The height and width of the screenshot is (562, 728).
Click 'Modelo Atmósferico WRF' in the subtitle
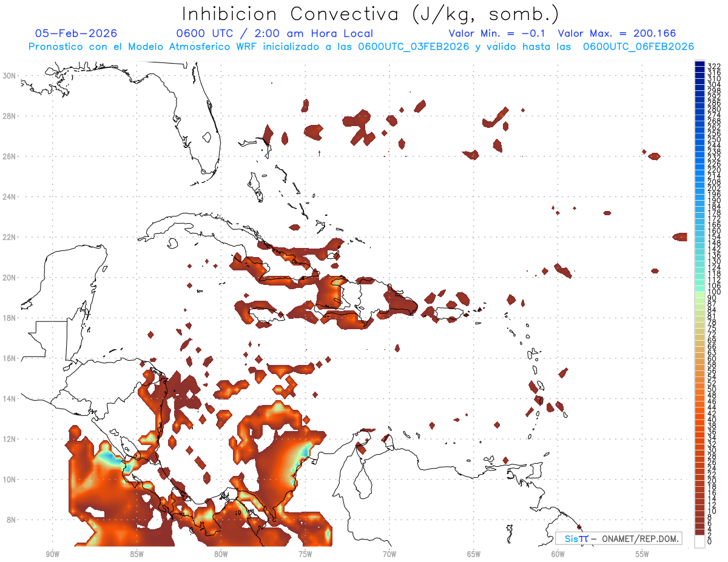191,47
